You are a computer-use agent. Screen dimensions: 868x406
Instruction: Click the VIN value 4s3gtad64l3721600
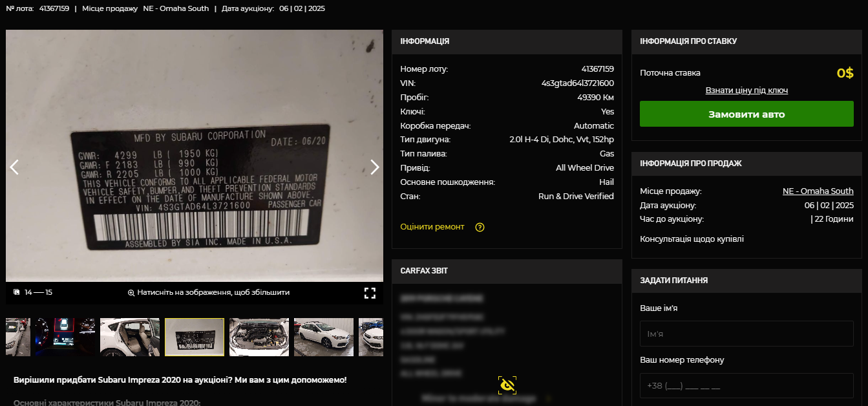tap(578, 83)
